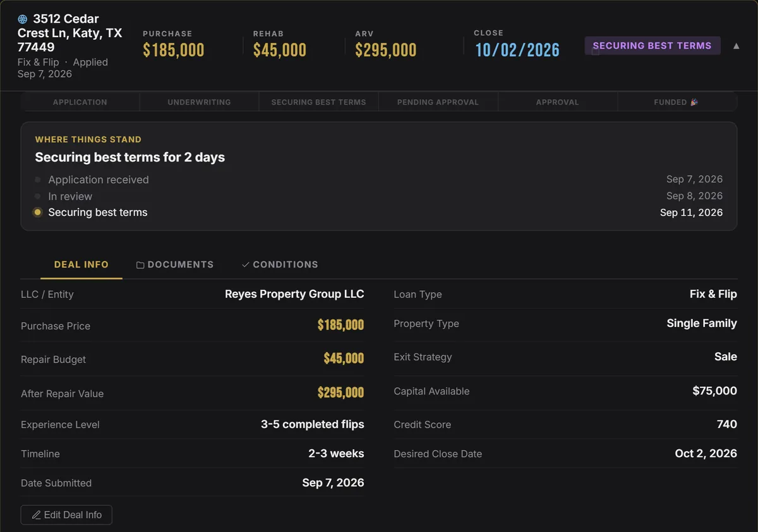
Task: Click the In review timeline entry
Action: [70, 196]
